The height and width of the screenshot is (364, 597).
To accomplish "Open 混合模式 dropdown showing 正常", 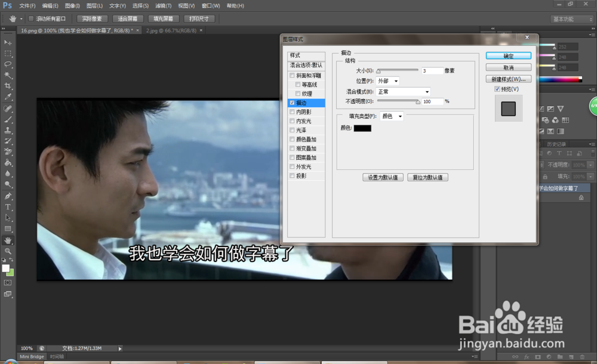I will click(x=403, y=92).
